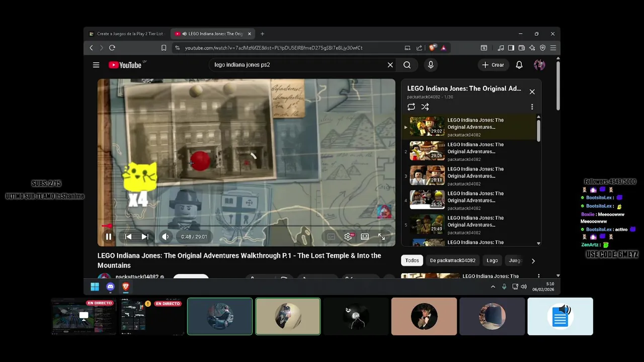Screen dimensions: 644x362
Task: Open Brave Shields lion icon
Action: (432, 48)
